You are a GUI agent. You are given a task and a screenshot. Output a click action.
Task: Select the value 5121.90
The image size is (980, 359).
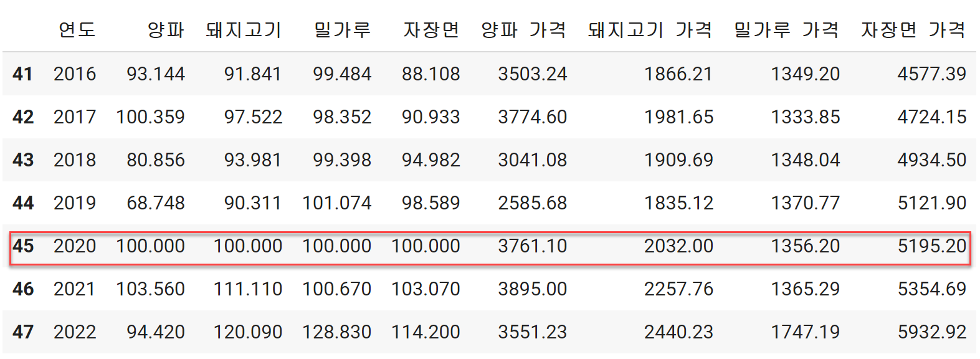point(932,203)
